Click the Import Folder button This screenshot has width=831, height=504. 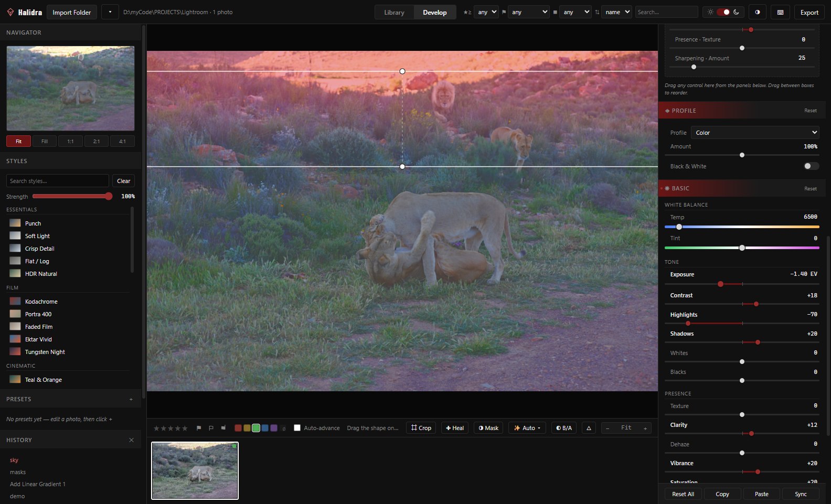(x=71, y=12)
